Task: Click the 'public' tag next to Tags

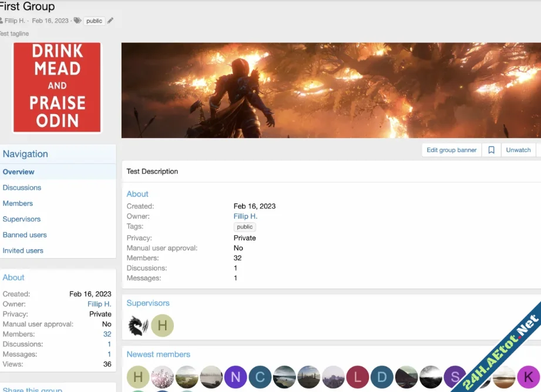Action: pos(244,227)
